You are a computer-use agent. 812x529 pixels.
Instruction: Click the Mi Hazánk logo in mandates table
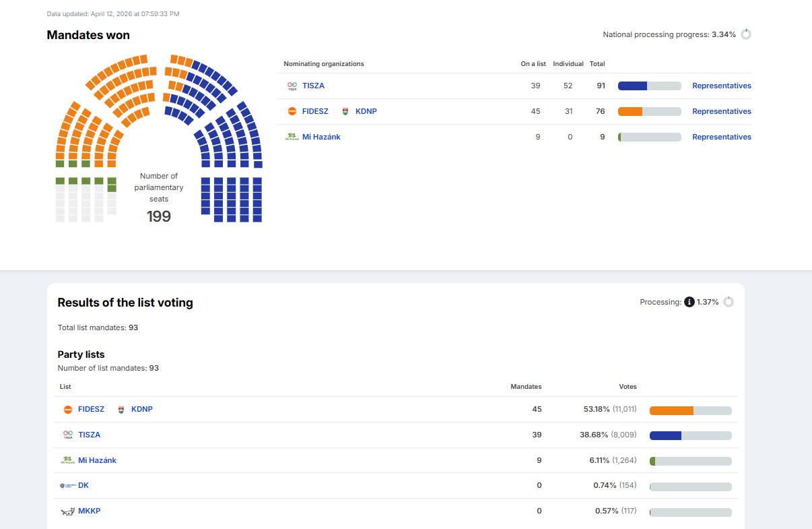tap(292, 137)
